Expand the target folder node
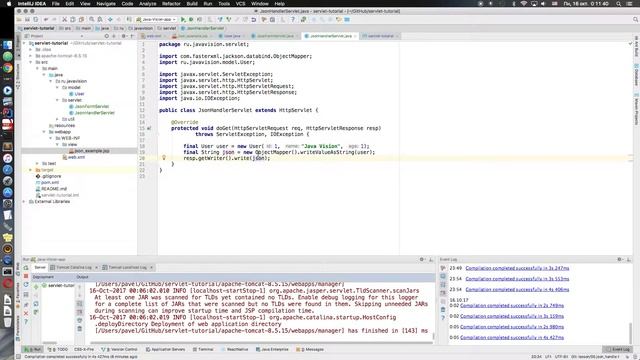The width and height of the screenshot is (640, 360). point(31,169)
